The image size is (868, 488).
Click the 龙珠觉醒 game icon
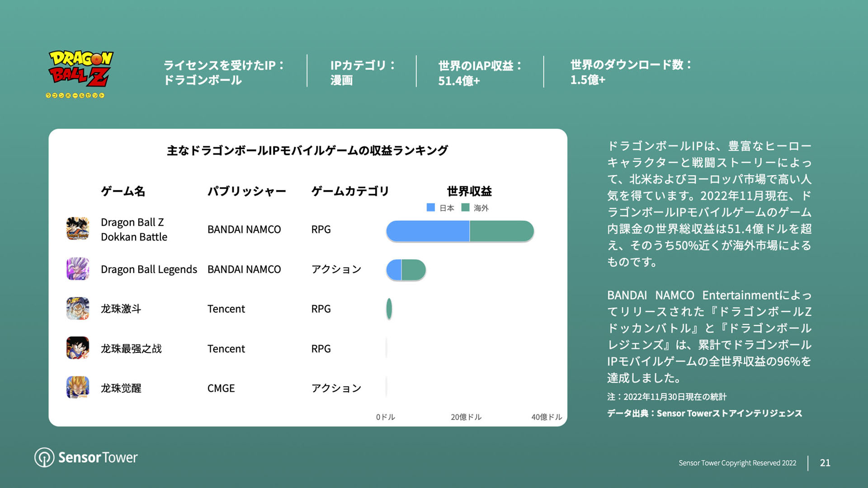click(x=78, y=388)
